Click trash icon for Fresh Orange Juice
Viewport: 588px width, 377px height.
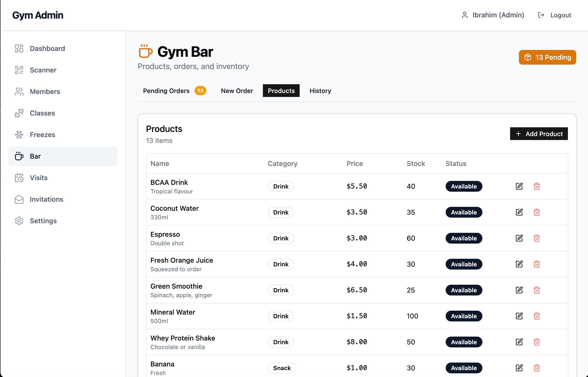coord(537,264)
